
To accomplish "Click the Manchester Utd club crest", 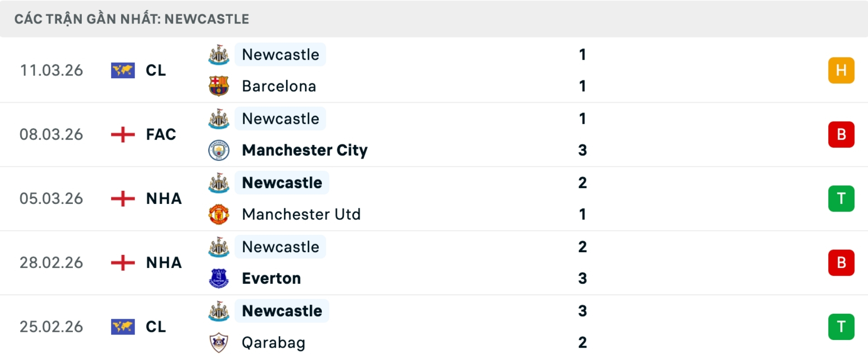I will (218, 214).
